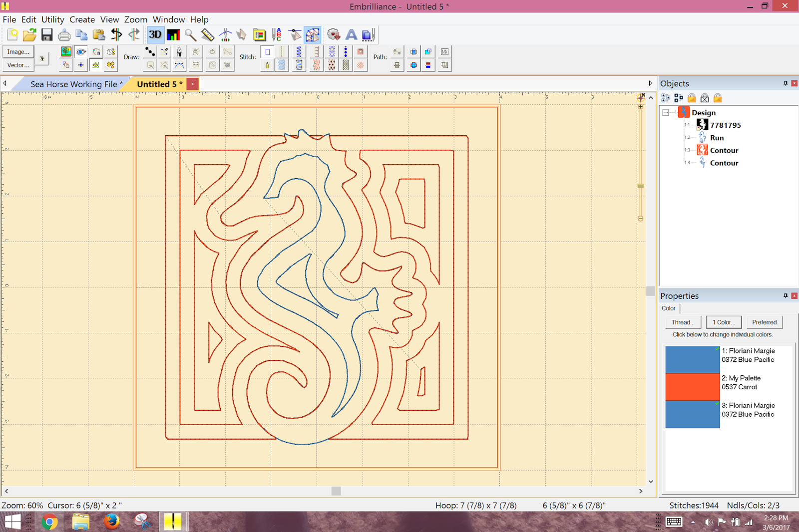Select the stitch simulator toolbar icon
The height and width of the screenshot is (532, 799).
pos(225,34)
